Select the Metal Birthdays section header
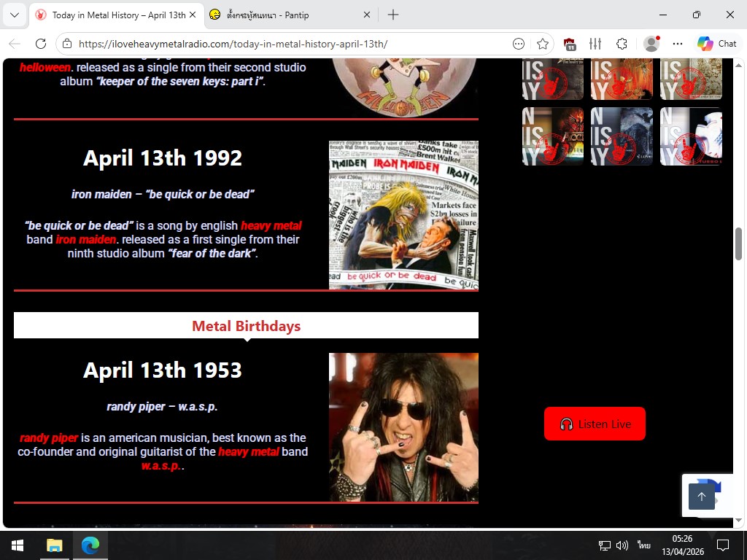 246,326
